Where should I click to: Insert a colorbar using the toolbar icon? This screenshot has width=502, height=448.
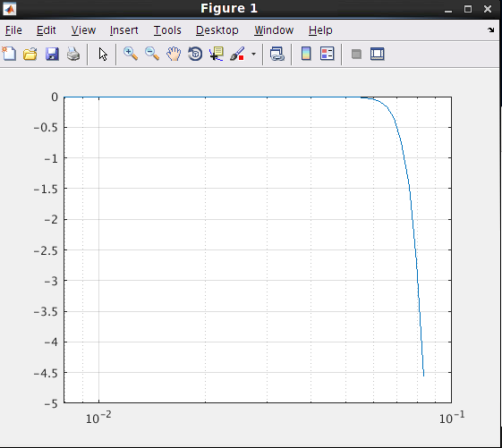point(306,54)
